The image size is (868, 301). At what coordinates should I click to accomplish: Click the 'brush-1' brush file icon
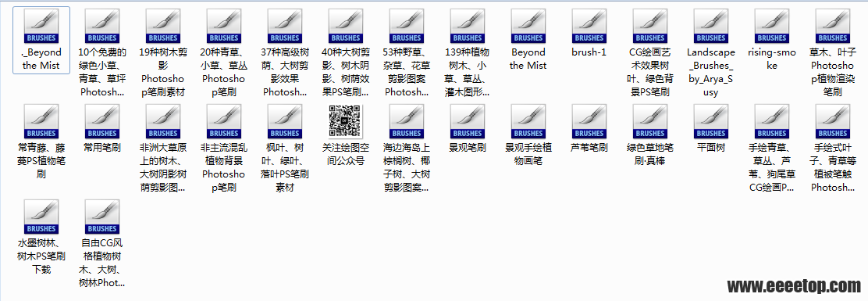click(589, 27)
